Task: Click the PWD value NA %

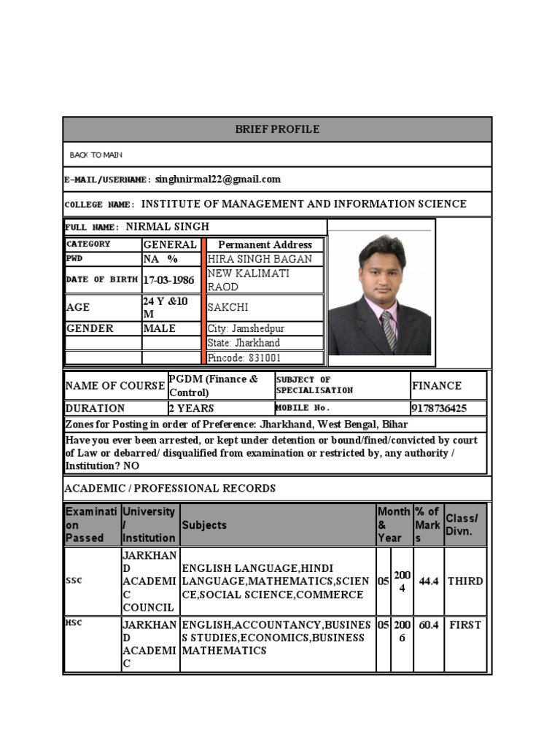Action: [171, 259]
